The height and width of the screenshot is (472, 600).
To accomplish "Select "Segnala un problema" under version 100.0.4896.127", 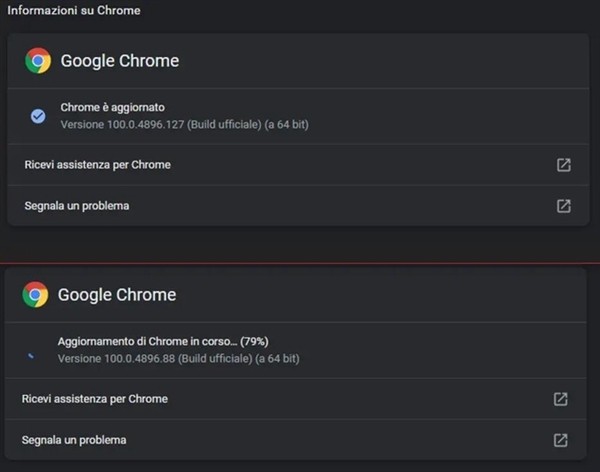I will click(77, 206).
